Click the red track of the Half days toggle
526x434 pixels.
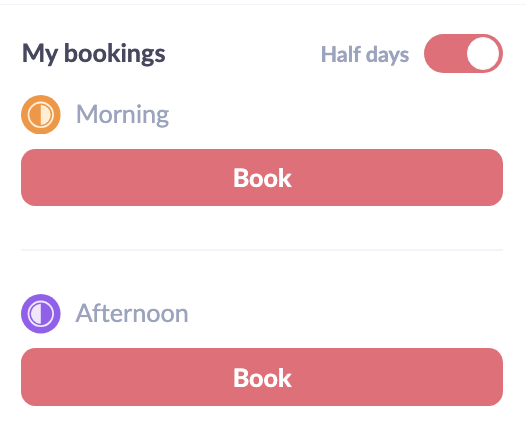click(444, 53)
